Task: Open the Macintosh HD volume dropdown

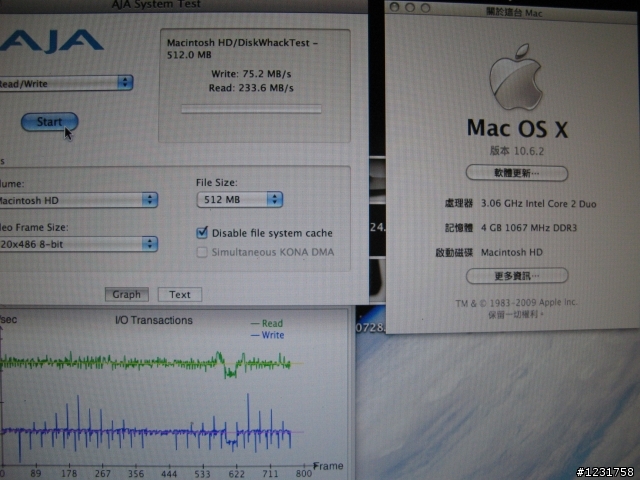Action: [x=78, y=200]
